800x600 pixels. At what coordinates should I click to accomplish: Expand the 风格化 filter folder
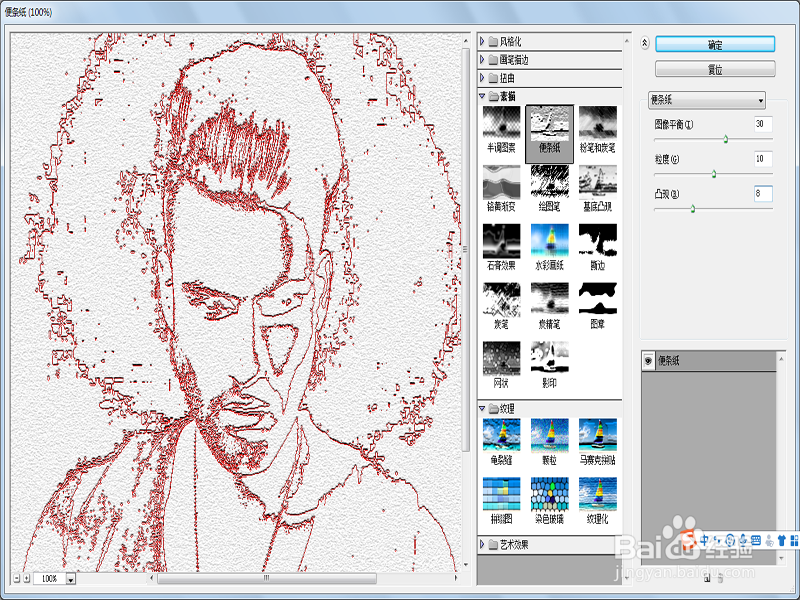(482, 41)
